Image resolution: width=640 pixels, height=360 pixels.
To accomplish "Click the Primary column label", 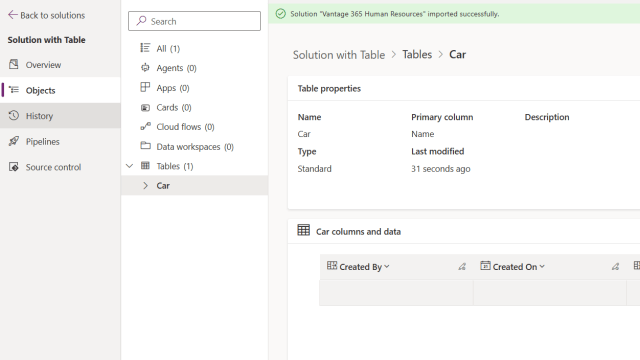I will click(x=442, y=117).
